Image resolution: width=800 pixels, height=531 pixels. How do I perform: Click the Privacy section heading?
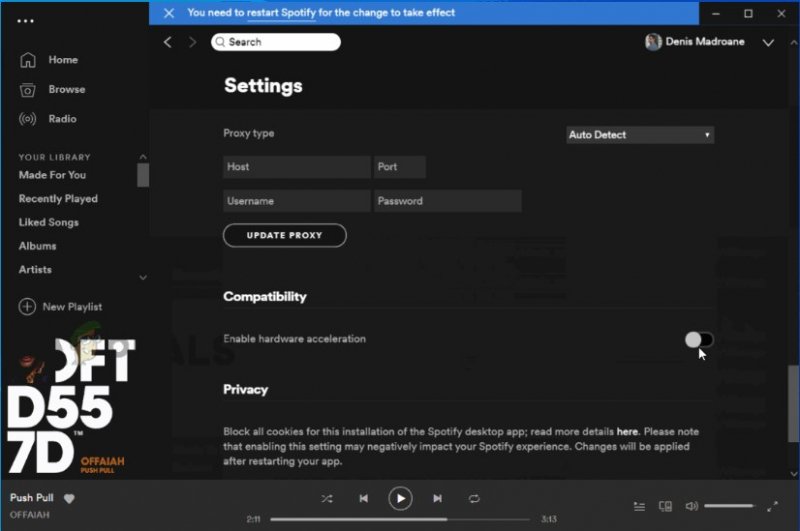(x=245, y=390)
